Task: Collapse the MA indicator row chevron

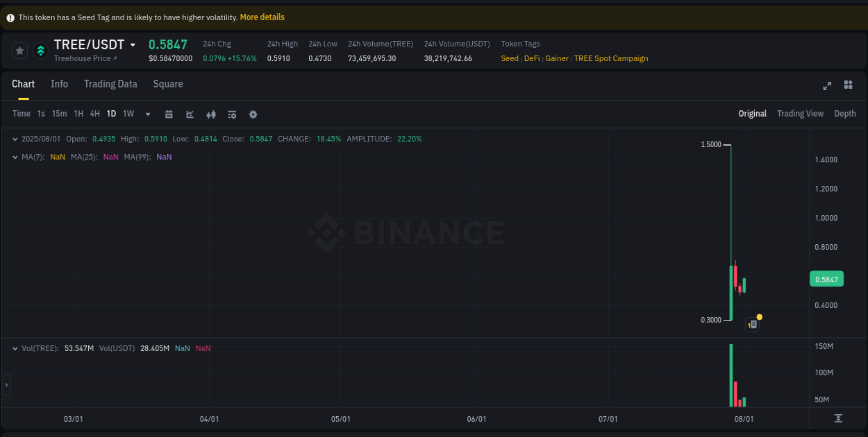Action: tap(15, 157)
